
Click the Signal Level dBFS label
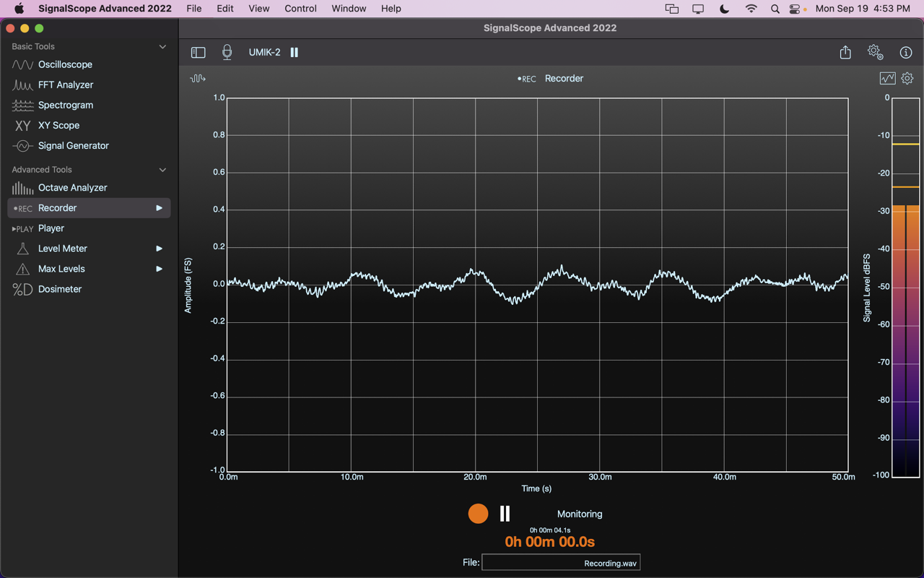(x=867, y=288)
